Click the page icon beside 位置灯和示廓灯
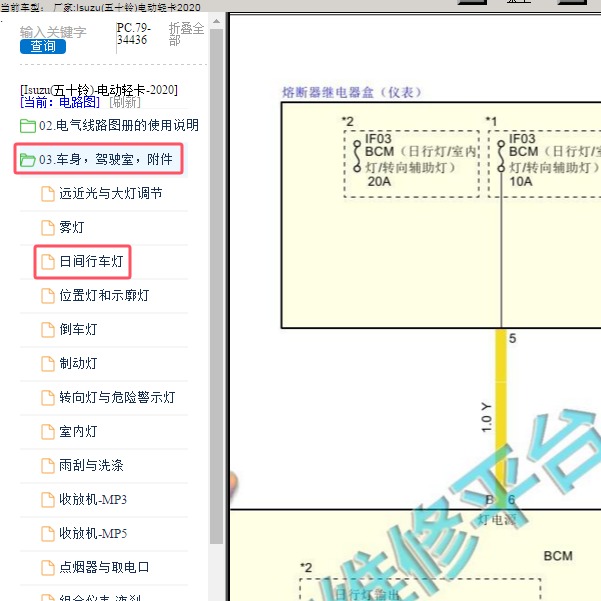Image resolution: width=601 pixels, height=601 pixels. point(47,296)
